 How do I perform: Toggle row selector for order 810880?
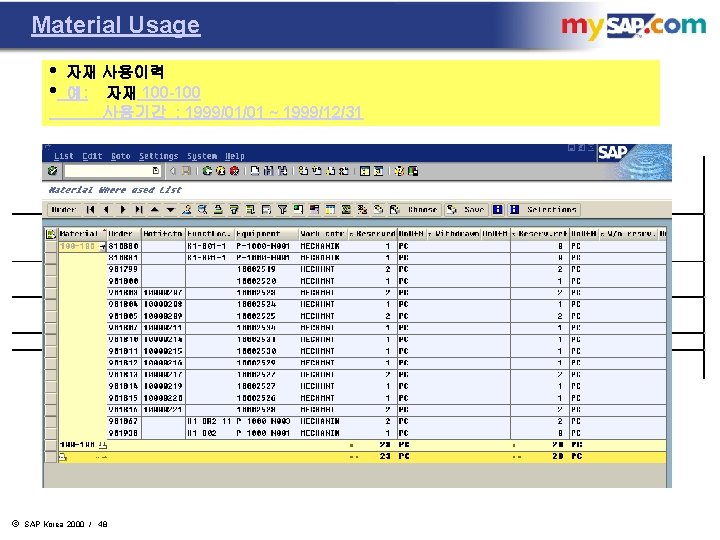(51, 246)
